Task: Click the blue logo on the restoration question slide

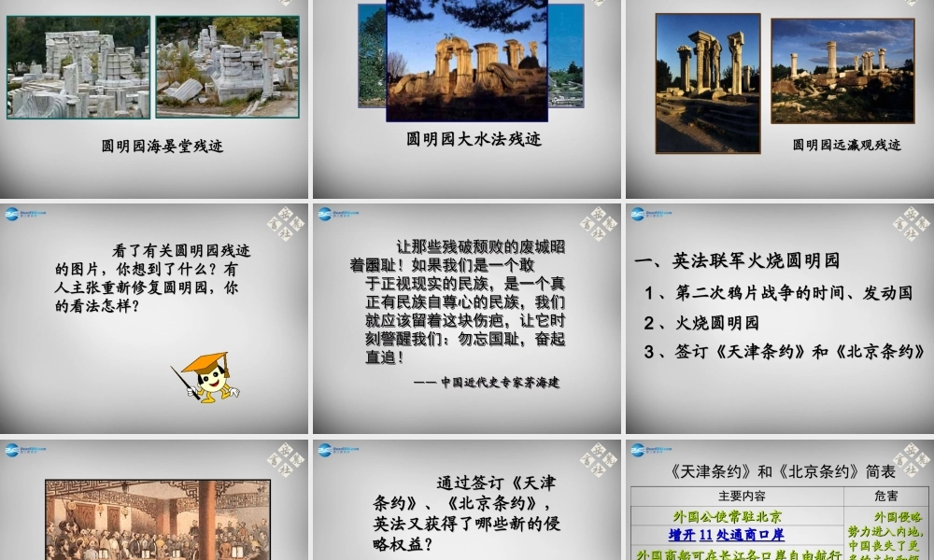Action: 25,215
